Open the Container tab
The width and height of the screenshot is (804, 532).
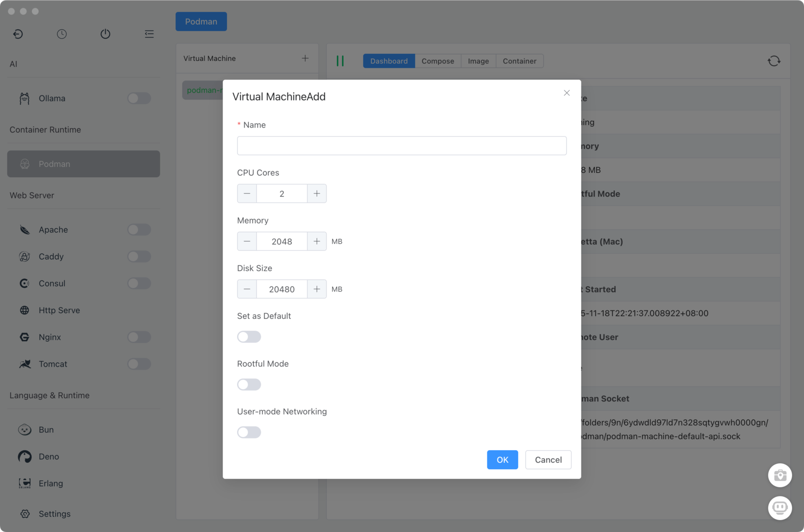click(x=519, y=61)
